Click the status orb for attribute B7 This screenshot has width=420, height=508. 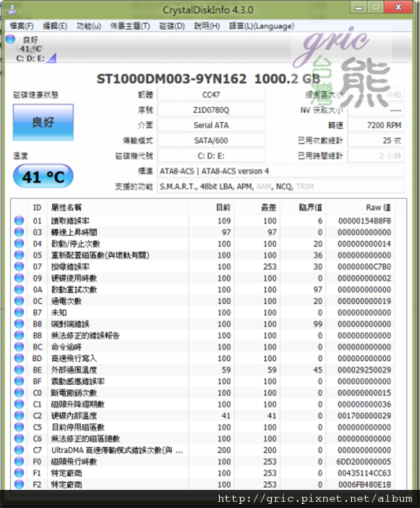click(19, 312)
